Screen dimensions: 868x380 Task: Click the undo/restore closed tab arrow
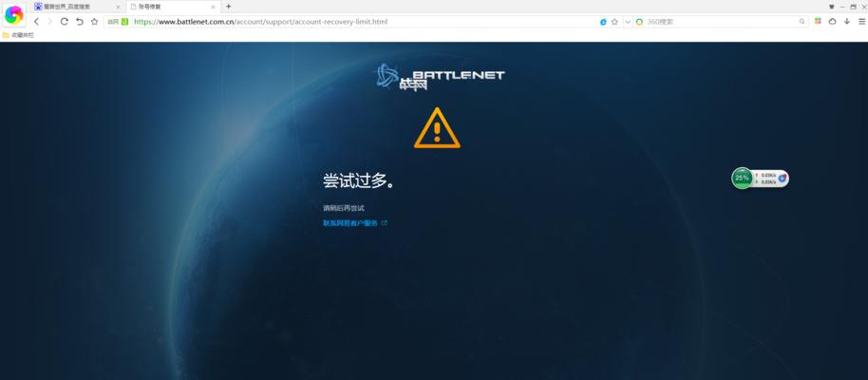click(79, 22)
